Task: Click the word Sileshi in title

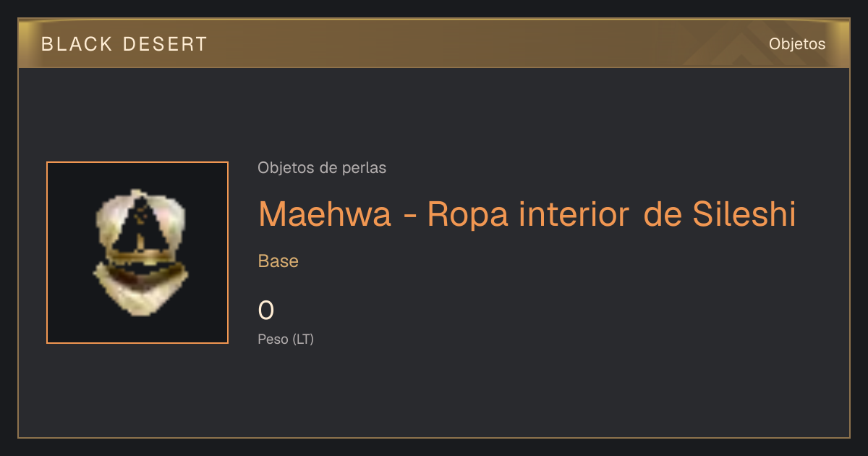Action: tap(745, 214)
